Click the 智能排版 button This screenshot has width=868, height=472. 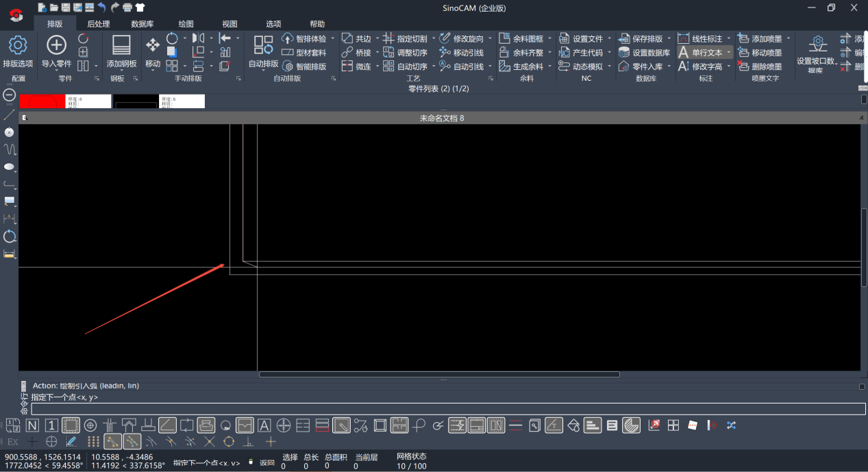click(x=304, y=66)
